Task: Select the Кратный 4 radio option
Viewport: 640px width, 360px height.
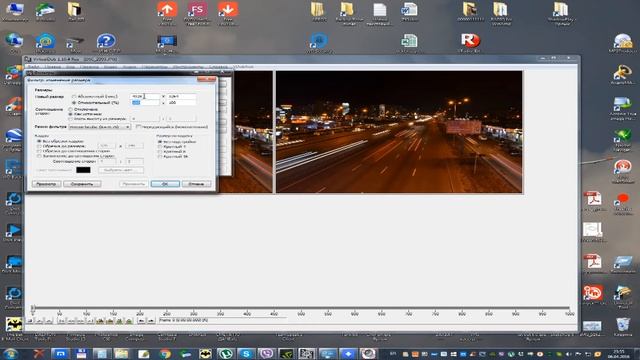Action: [x=160, y=147]
